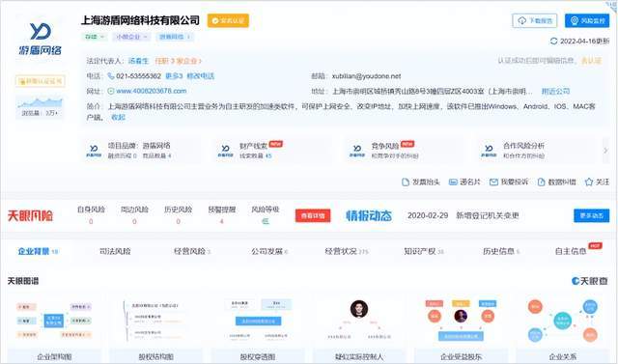This screenshot has width=618, height=364.
Task: Click the phone icon before 021-53555362
Action: pos(111,75)
